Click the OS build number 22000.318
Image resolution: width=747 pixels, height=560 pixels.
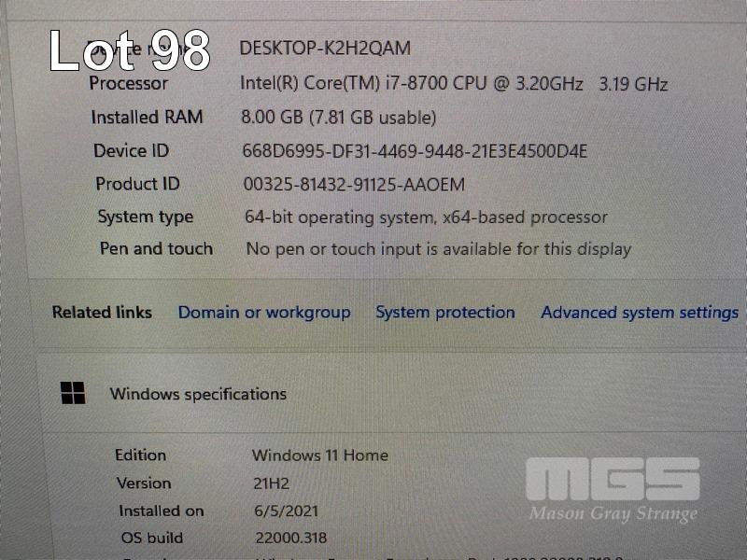[291, 539]
